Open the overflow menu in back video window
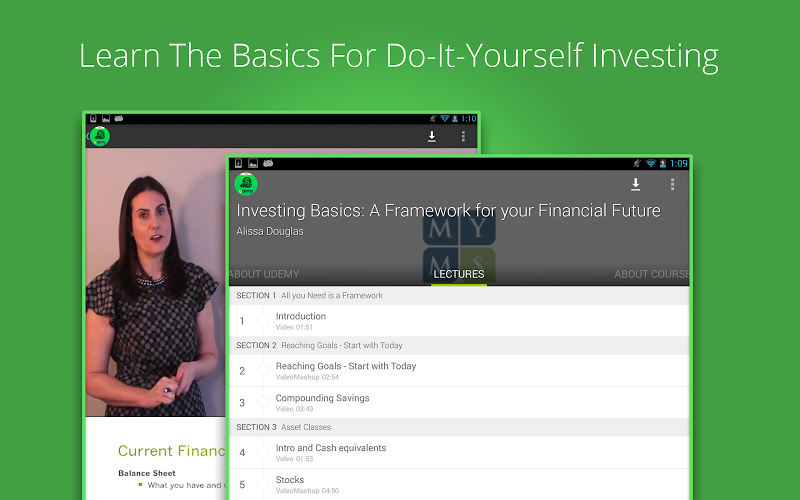The height and width of the screenshot is (500, 800). pyautogui.click(x=463, y=136)
